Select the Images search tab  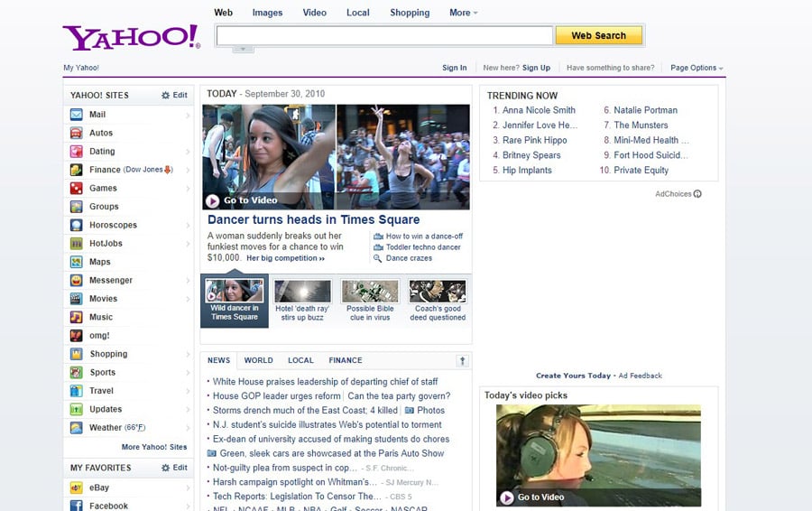tap(267, 13)
